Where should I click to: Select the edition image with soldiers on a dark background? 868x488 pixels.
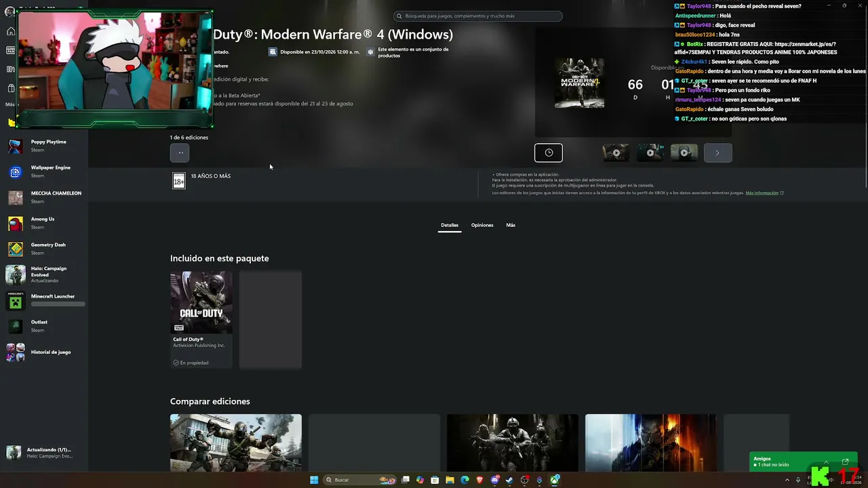pos(513,443)
